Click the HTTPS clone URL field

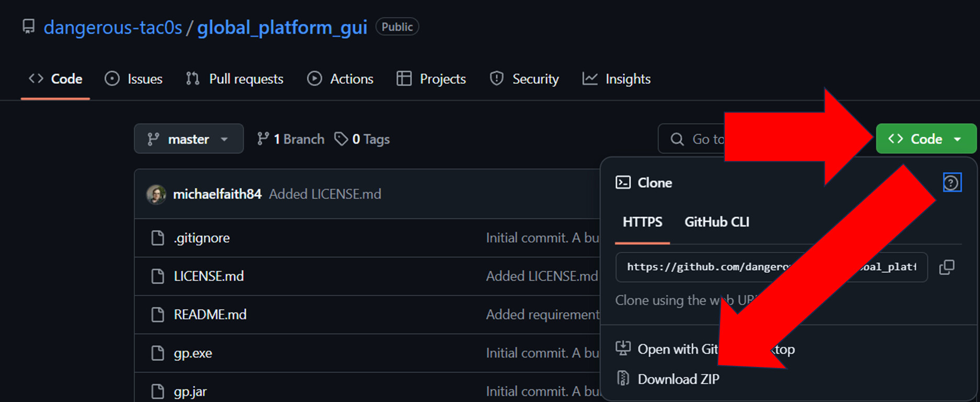pyautogui.click(x=771, y=267)
